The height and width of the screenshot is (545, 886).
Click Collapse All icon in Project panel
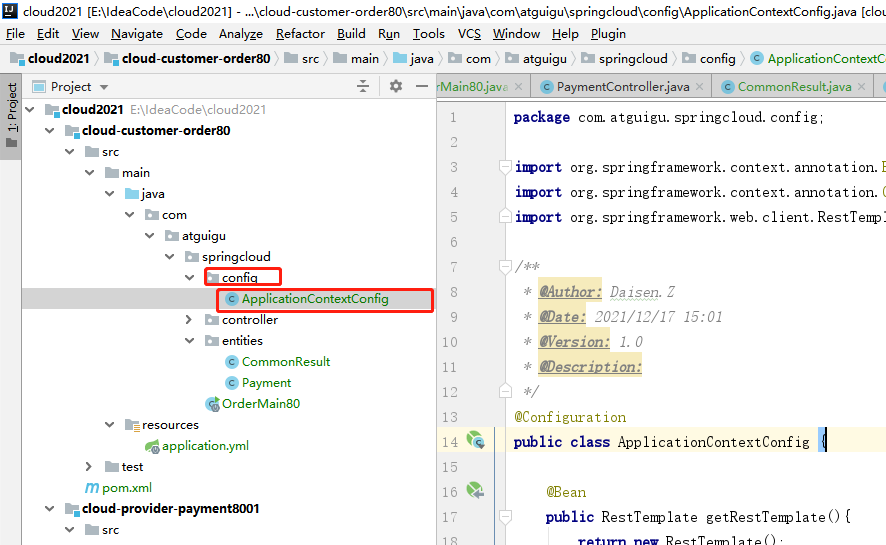point(363,86)
